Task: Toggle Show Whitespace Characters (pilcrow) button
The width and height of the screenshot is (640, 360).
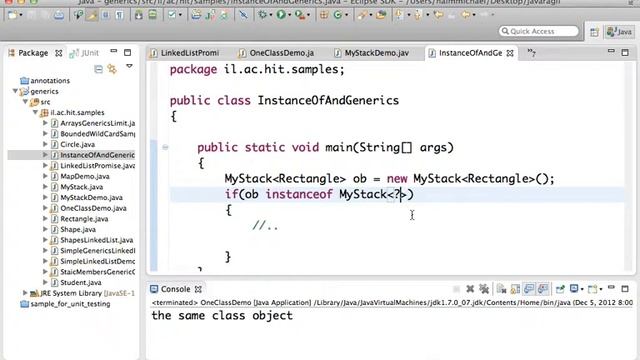Action: coord(120,15)
